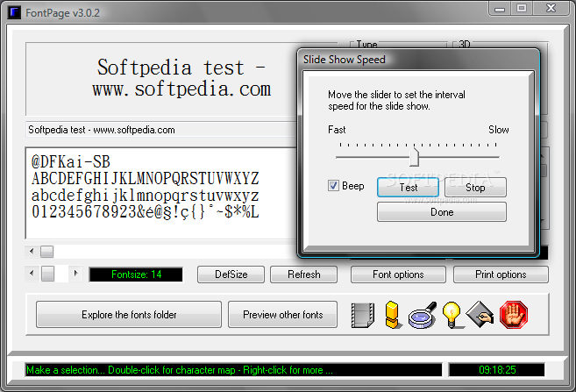Click the red stop hand icon
576x392 pixels.
click(x=514, y=315)
